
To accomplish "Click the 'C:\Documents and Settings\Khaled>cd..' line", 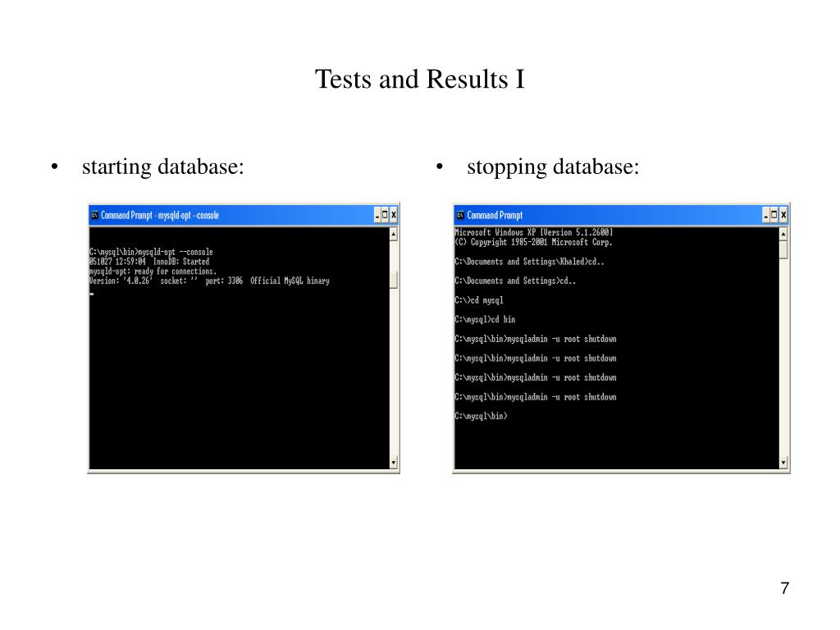I will pos(529,262).
